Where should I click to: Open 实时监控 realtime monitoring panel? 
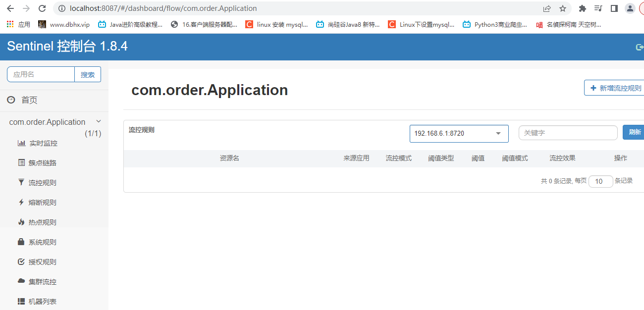[x=40, y=143]
